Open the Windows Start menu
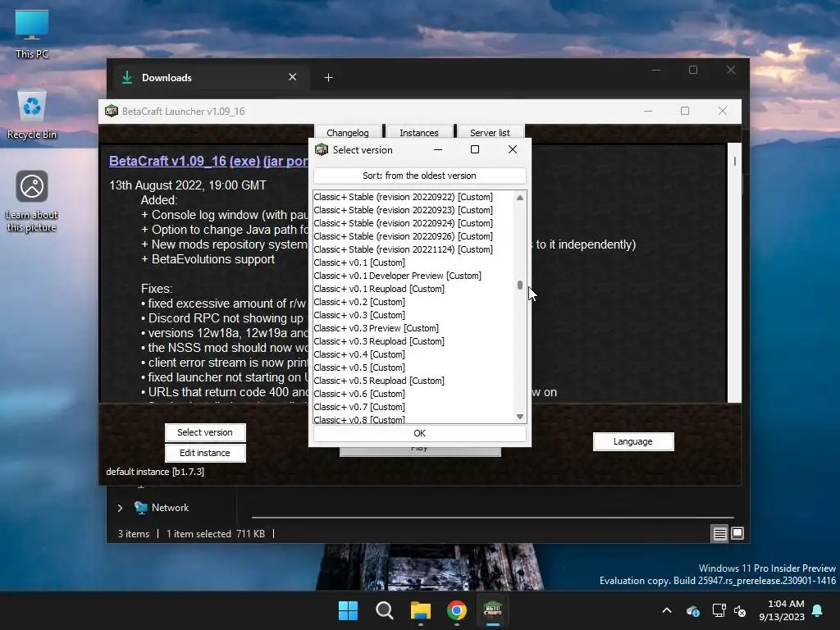840x630 pixels. tap(348, 610)
